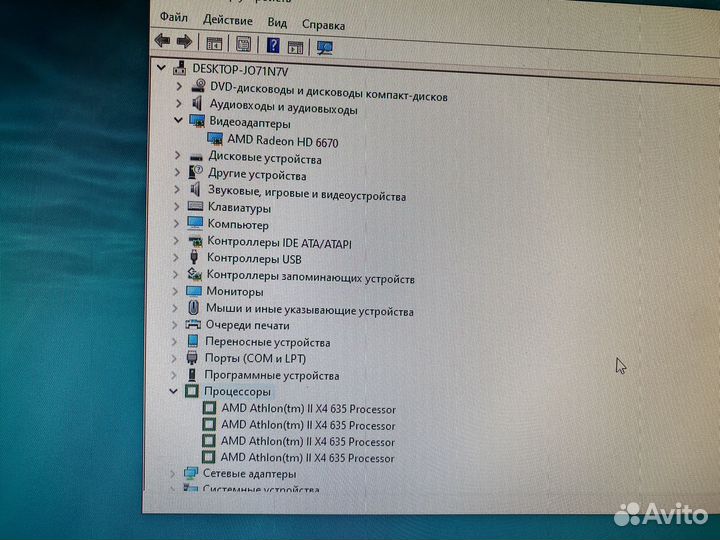Viewport: 720px width, 540px height.
Task: Click the chip icon beside Процессоры
Action: click(x=191, y=391)
